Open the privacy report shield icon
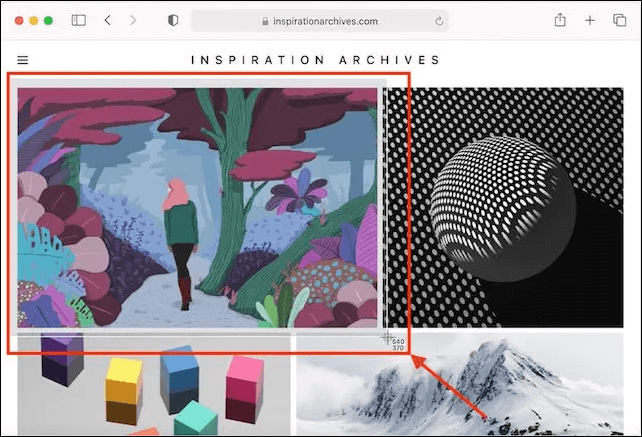This screenshot has height=437, width=642. 173,20
